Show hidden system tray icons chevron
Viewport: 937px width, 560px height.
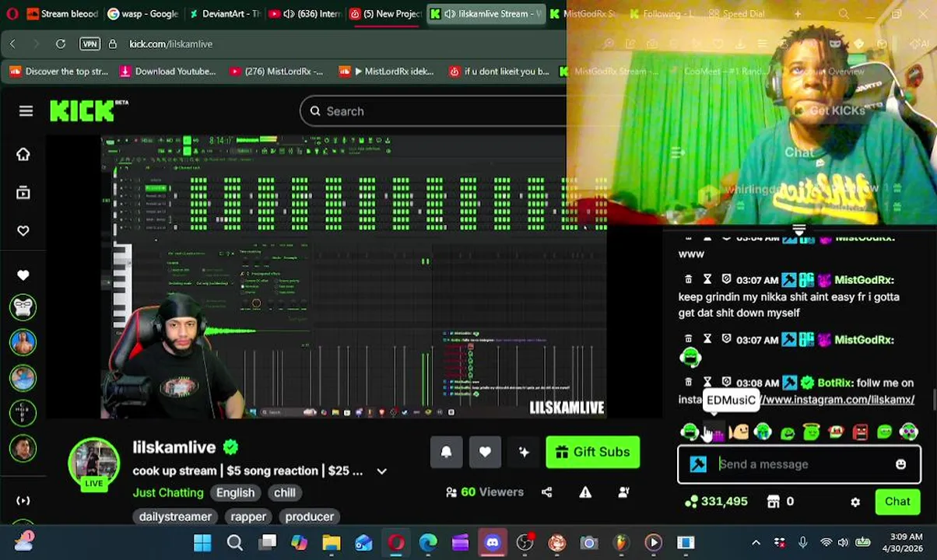pos(756,543)
